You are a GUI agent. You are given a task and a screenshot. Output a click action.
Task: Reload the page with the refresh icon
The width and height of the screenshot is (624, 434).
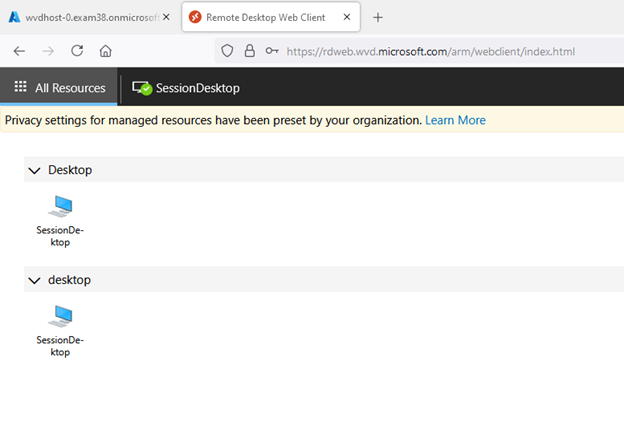click(x=77, y=51)
